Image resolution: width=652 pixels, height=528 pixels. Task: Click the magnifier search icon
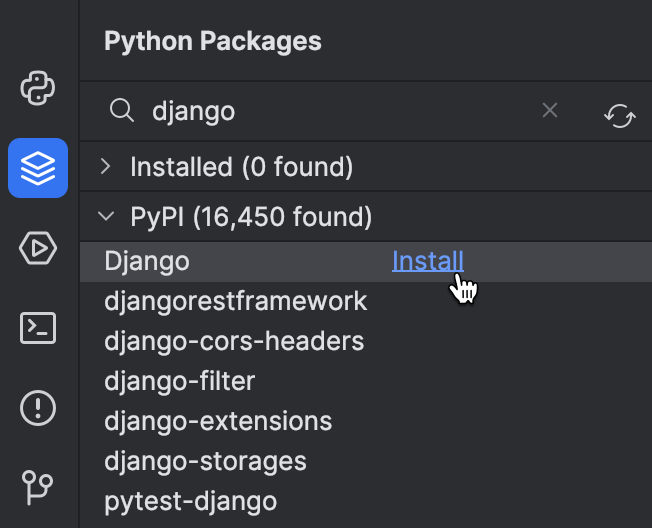[121, 111]
